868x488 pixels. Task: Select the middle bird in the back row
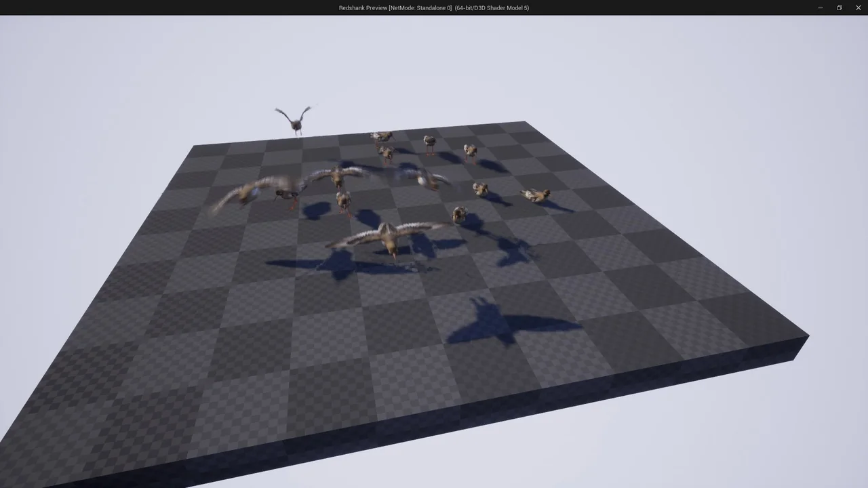pyautogui.click(x=429, y=142)
